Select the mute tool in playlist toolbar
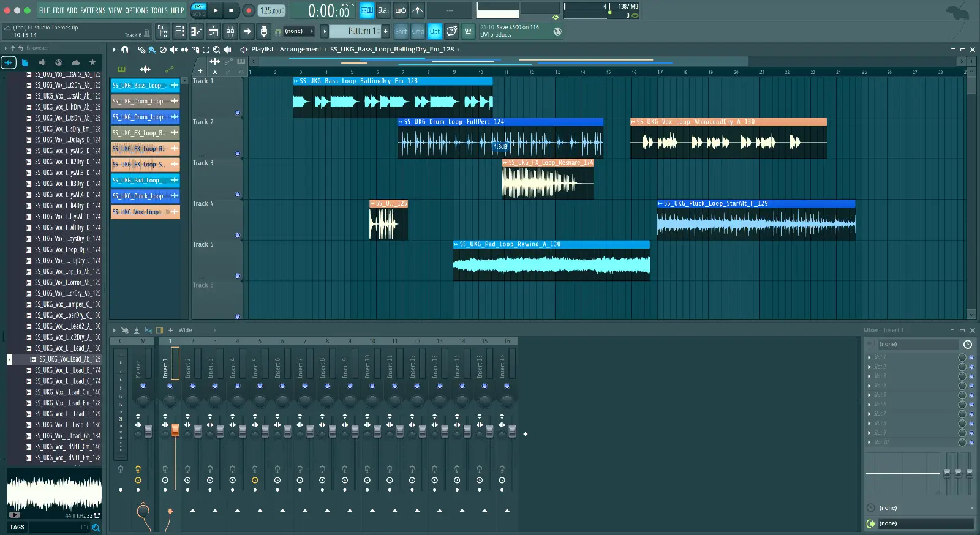This screenshot has height=535, width=980. 174,50
